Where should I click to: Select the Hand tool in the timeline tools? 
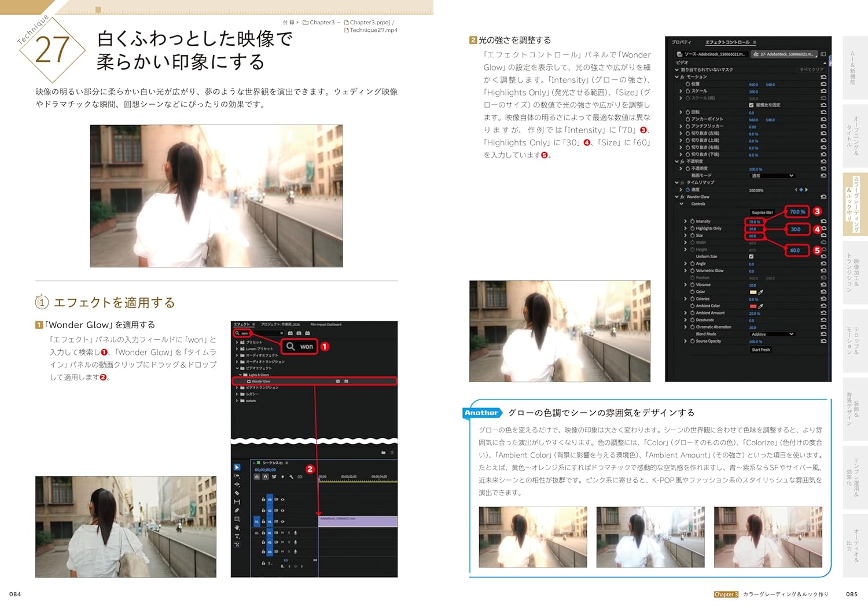point(237,527)
